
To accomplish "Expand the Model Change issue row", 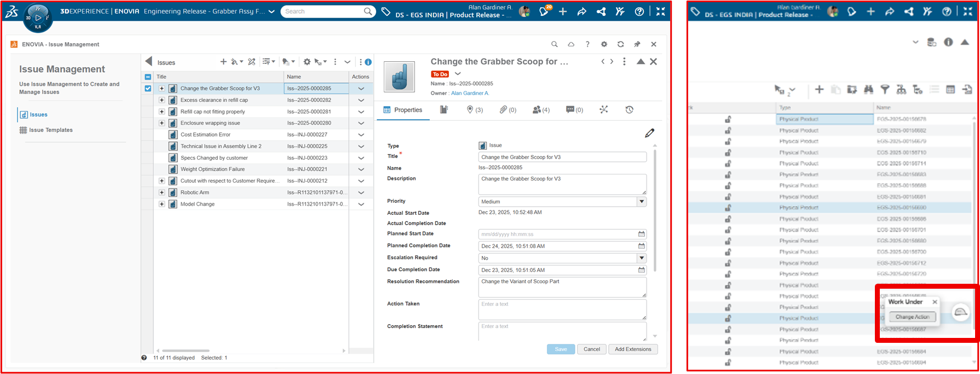I will pyautogui.click(x=162, y=204).
